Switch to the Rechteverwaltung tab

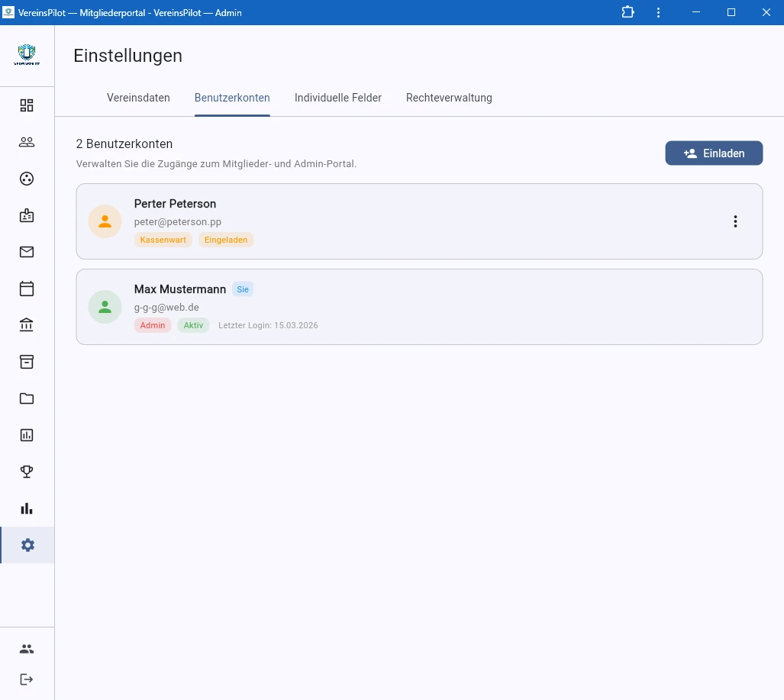coord(449,98)
